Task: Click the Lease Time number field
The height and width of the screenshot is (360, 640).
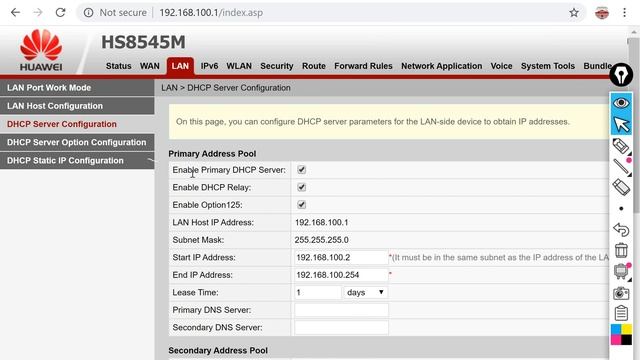Action: (x=317, y=293)
